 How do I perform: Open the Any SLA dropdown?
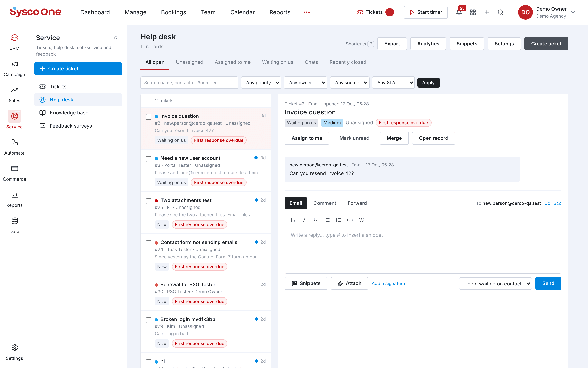point(393,83)
